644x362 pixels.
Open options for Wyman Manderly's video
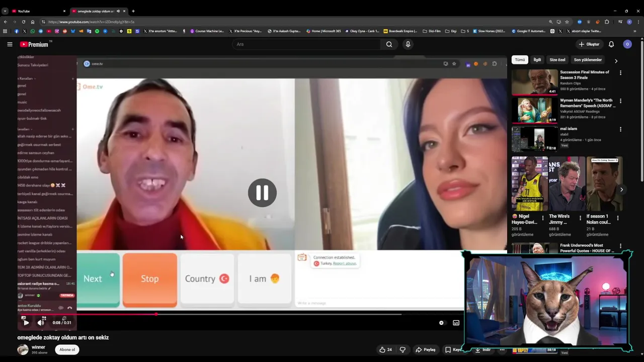[x=620, y=101]
